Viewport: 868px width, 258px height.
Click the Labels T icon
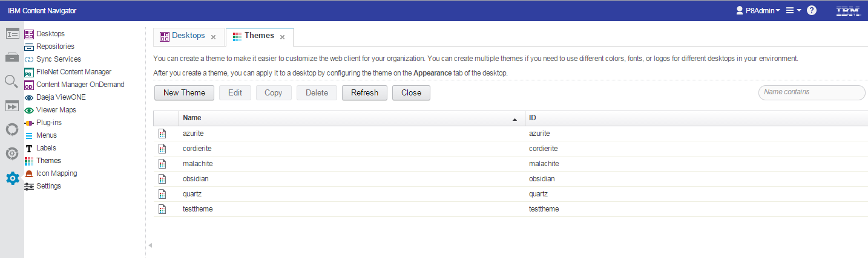point(29,148)
